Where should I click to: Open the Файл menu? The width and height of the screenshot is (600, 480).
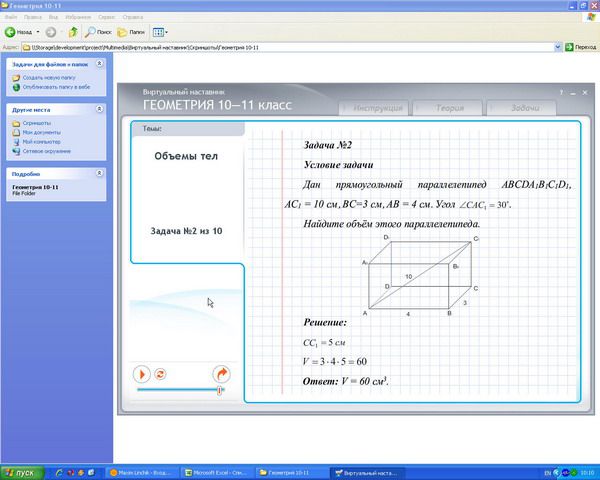pos(9,17)
